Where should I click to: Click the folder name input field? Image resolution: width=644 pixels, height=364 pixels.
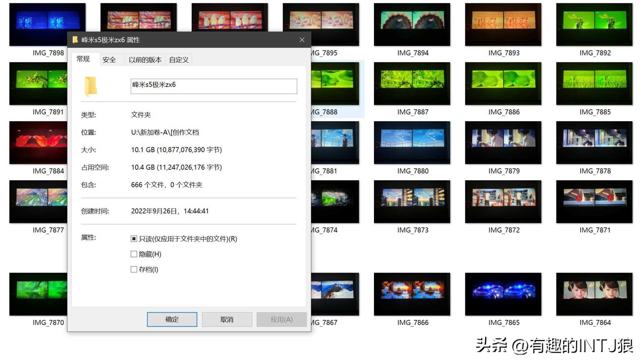[214, 86]
